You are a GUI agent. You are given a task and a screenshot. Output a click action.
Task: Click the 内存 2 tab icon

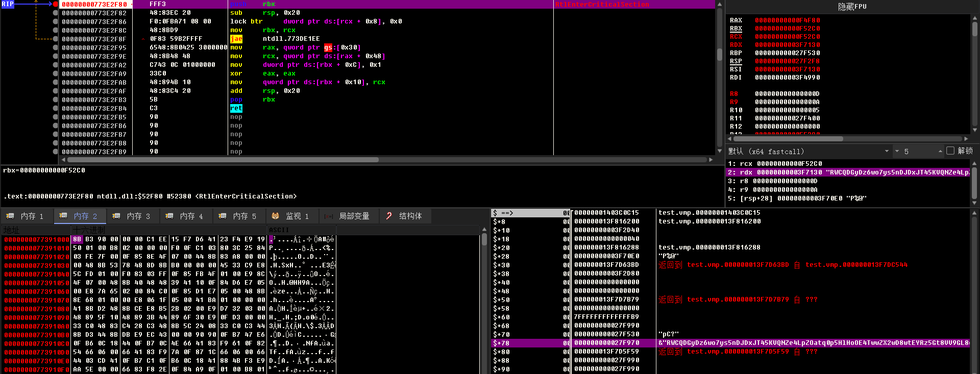[63, 216]
